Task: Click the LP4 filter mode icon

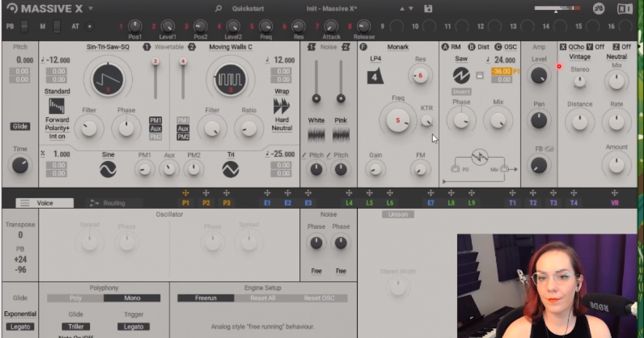Action: tap(375, 77)
